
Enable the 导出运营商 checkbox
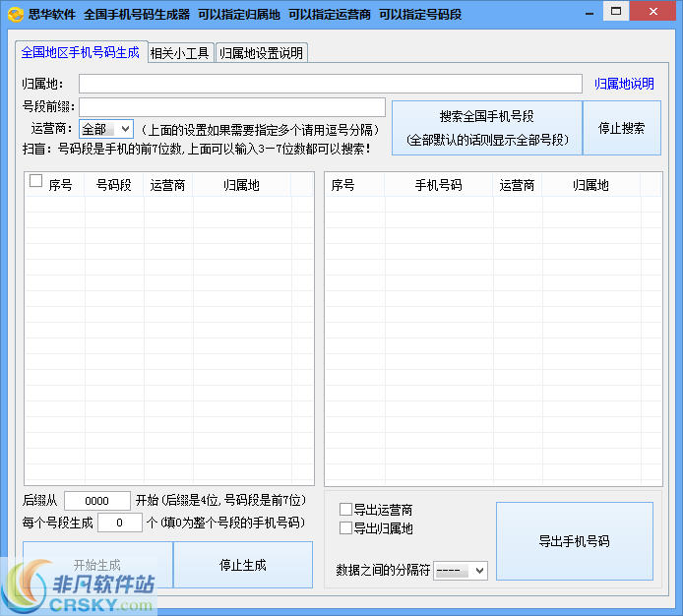coord(345,510)
